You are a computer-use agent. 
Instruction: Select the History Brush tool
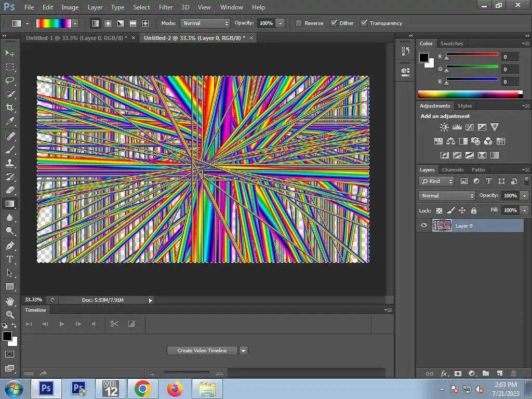(10, 177)
